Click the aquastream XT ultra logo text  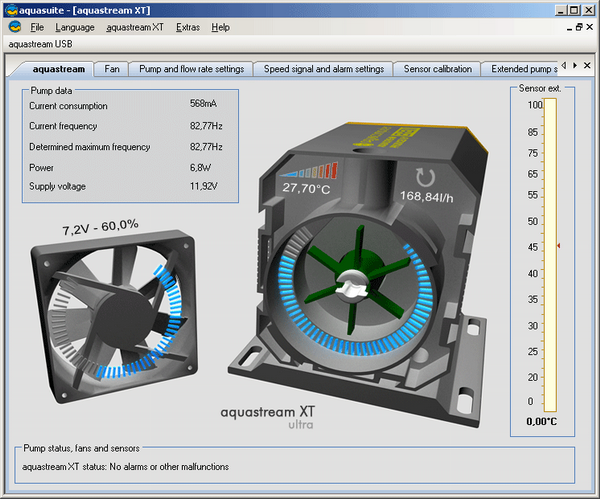point(267,417)
